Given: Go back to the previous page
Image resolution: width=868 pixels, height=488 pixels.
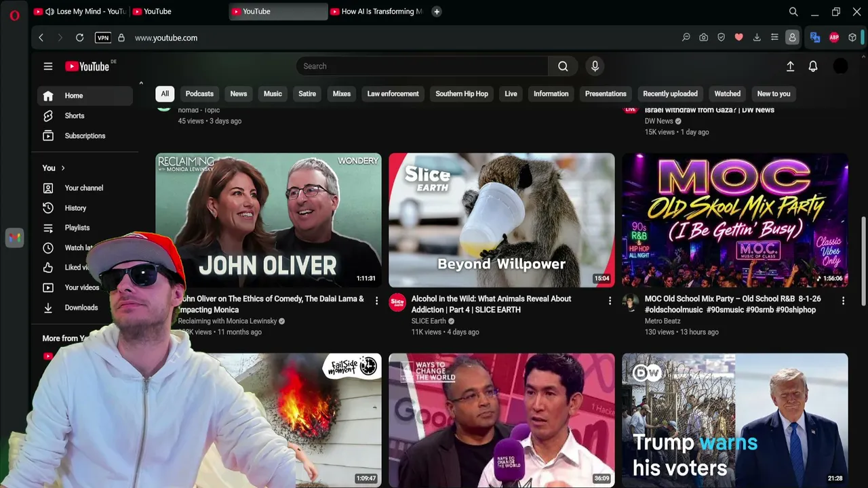Looking at the screenshot, I should [x=41, y=38].
